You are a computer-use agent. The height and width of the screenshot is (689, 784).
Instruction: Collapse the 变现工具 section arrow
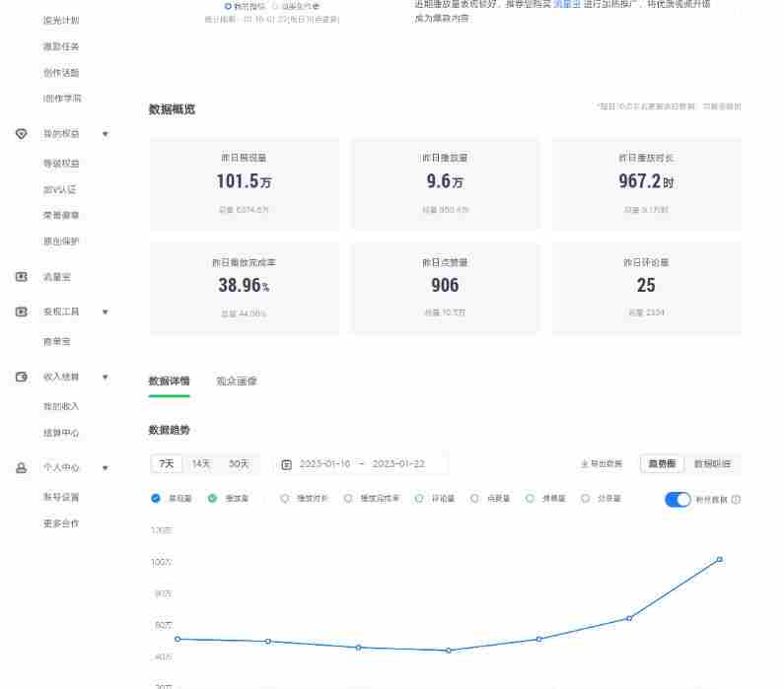[x=106, y=311]
